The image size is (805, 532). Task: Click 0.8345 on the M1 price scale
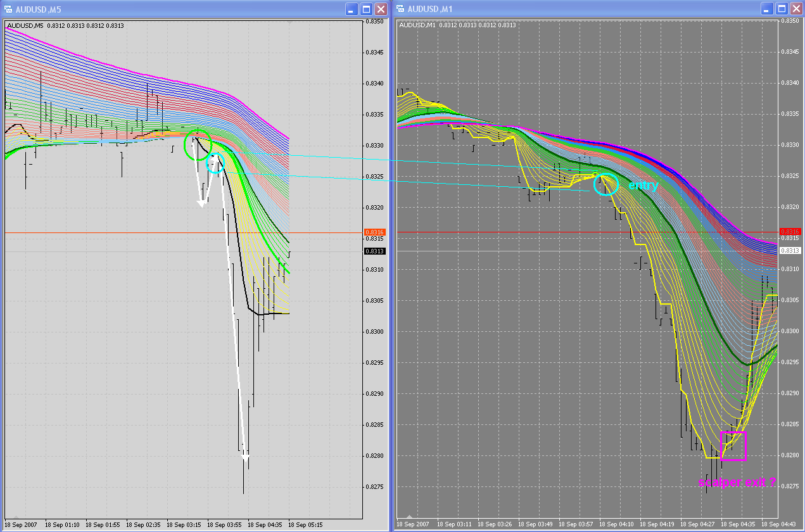[x=791, y=52]
